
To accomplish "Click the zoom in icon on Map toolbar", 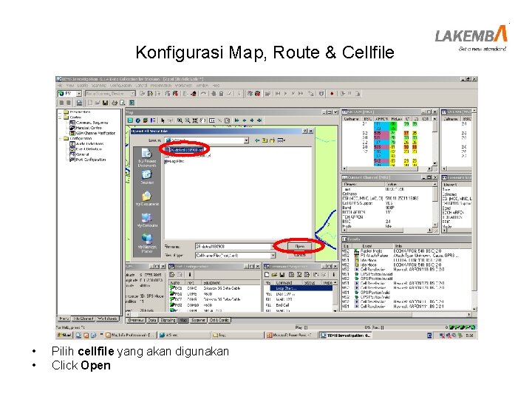I will (180, 120).
